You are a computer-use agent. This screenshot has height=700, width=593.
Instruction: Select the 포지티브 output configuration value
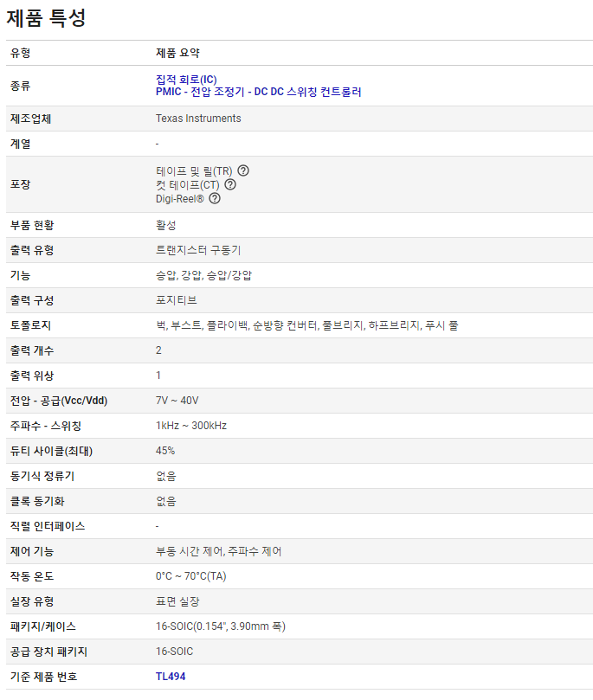pyautogui.click(x=177, y=300)
